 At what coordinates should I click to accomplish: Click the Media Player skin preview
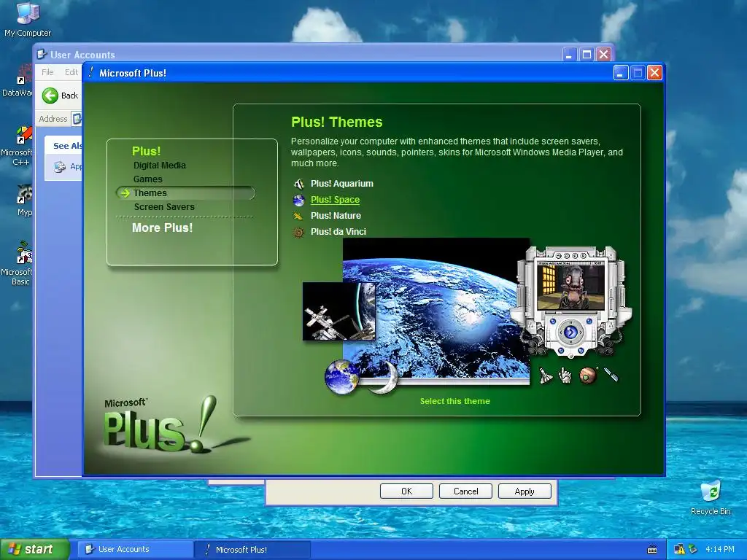click(x=570, y=301)
